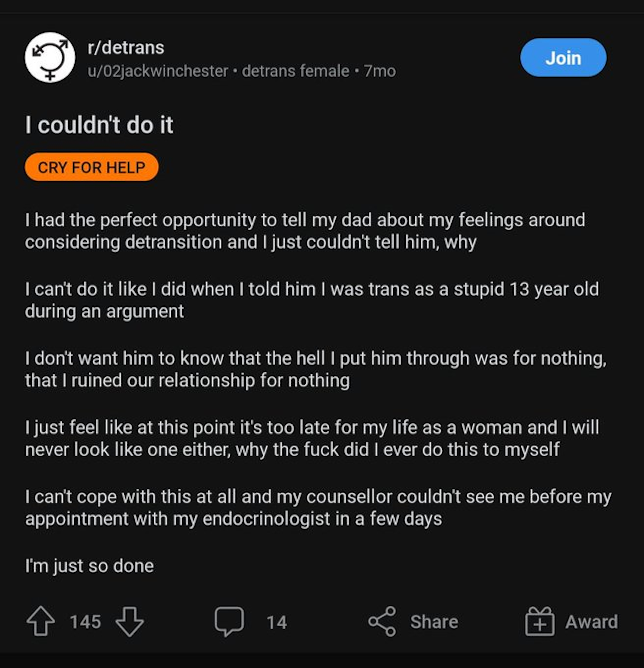The width and height of the screenshot is (644, 668).
Task: Upvote the post with the up arrow
Action: pos(41,621)
